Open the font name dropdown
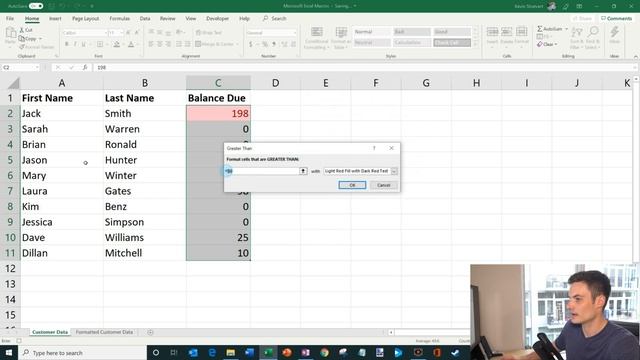Viewport: 640px width, 360px height. tap(106, 33)
